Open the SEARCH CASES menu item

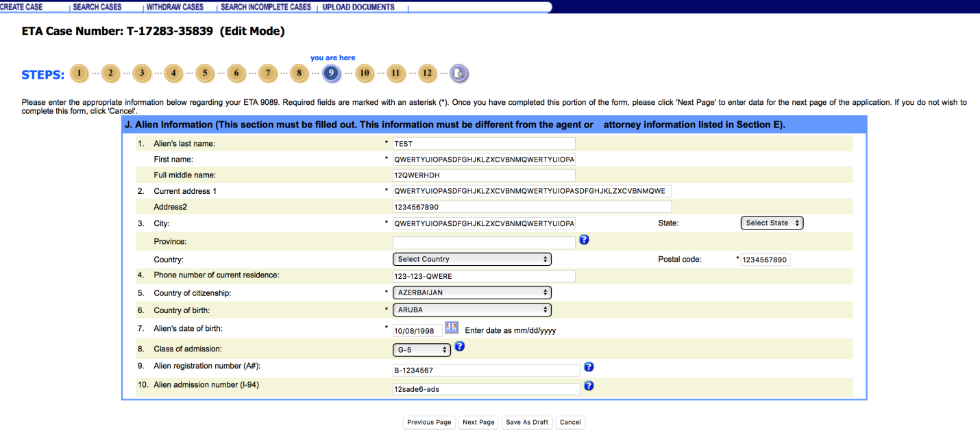[x=97, y=7]
